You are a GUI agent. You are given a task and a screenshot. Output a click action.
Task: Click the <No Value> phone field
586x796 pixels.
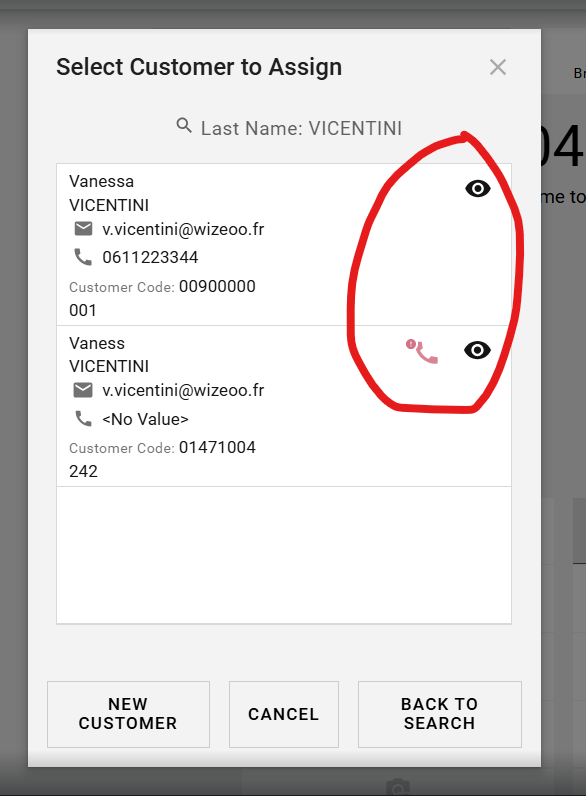pyautogui.click(x=145, y=419)
